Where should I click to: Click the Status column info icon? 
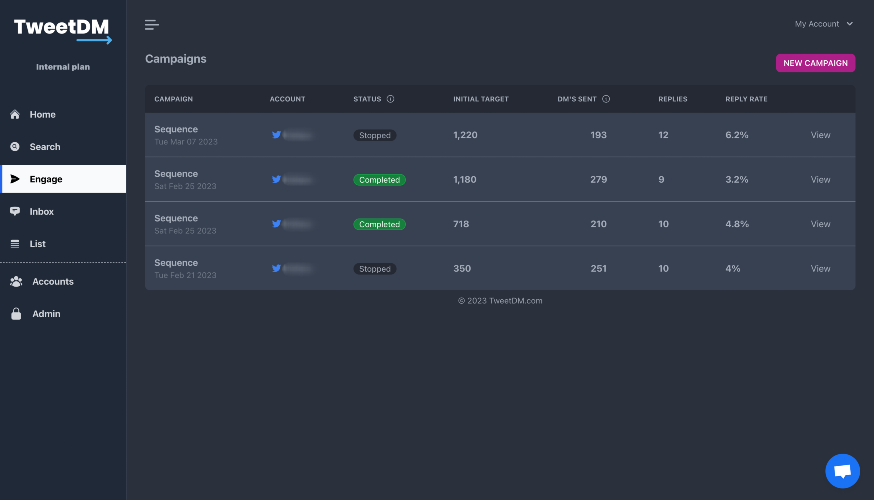click(391, 99)
